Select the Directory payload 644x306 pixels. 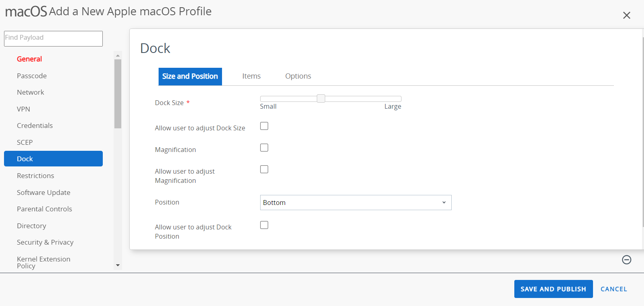[31, 226]
